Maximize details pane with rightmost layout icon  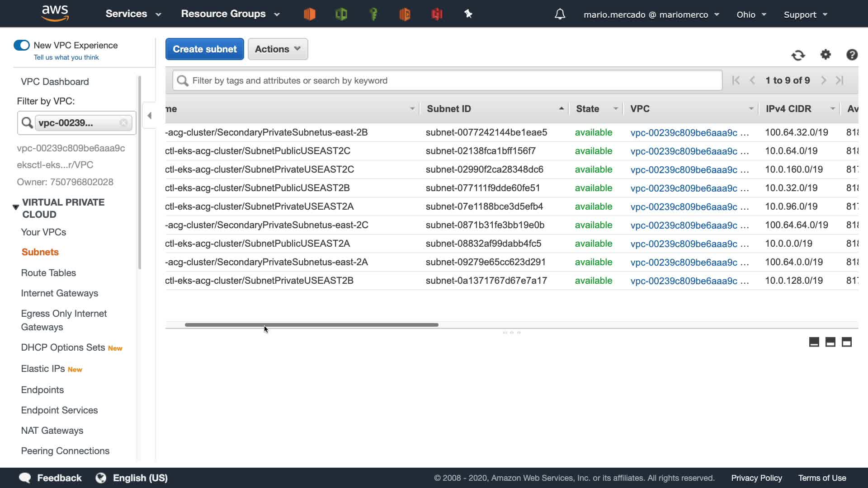846,342
